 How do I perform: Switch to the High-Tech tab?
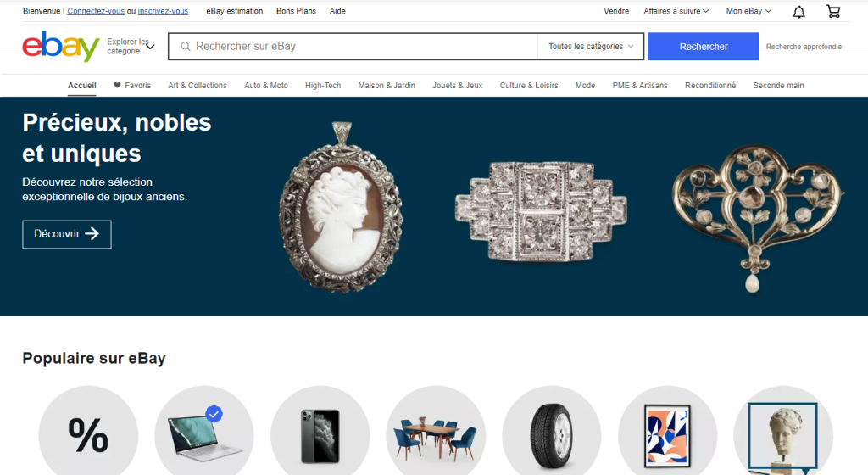(x=323, y=86)
